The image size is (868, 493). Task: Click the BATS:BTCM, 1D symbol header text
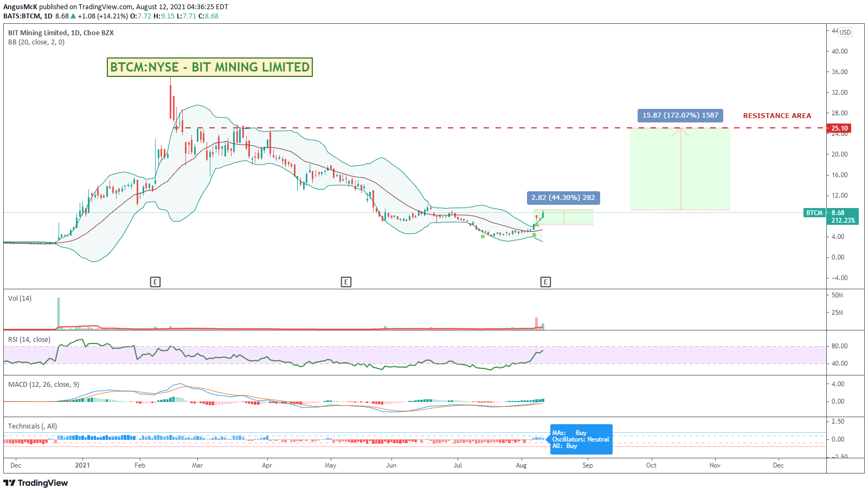(28, 16)
